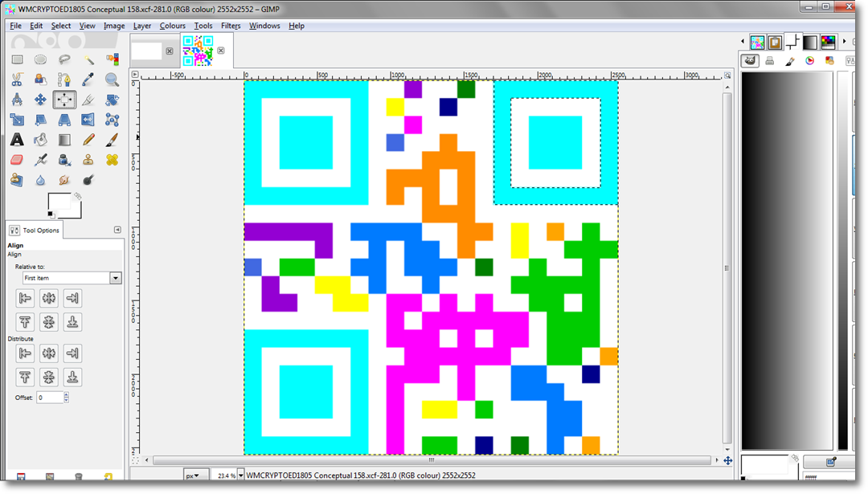Select the Scissors Select tool
The image size is (868, 494).
click(17, 80)
